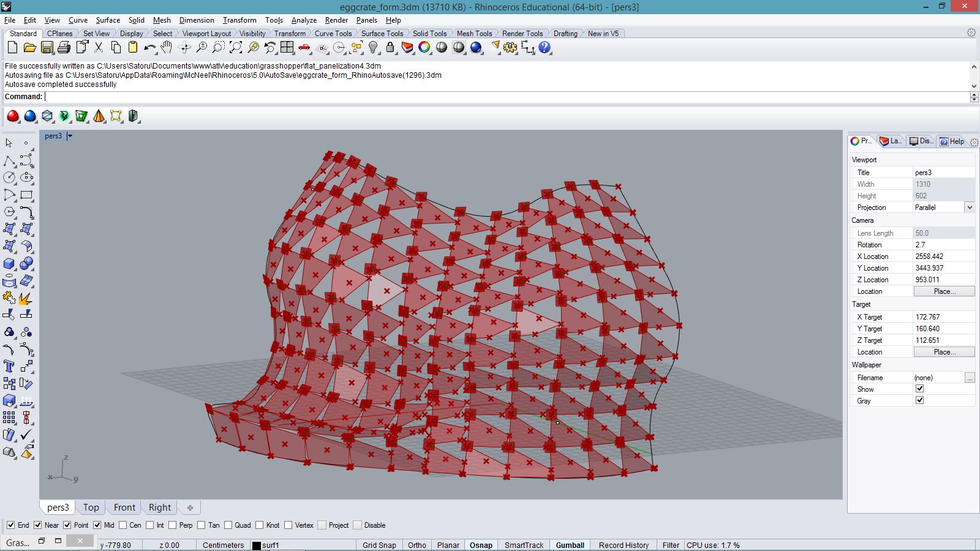Open the properties panel gear options
This screenshot has width=980, height=551.
click(x=974, y=142)
